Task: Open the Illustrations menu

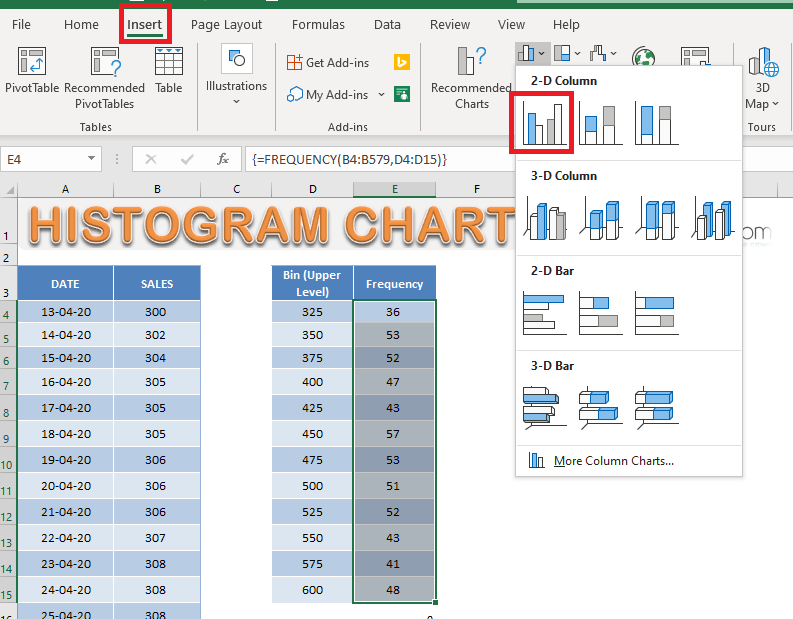Action: (236, 74)
